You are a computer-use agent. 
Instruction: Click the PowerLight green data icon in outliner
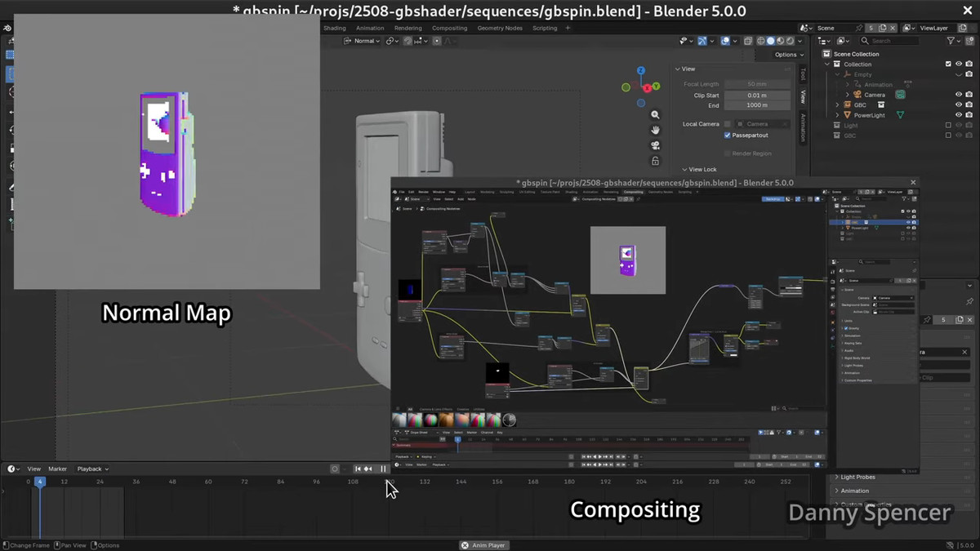tap(901, 115)
